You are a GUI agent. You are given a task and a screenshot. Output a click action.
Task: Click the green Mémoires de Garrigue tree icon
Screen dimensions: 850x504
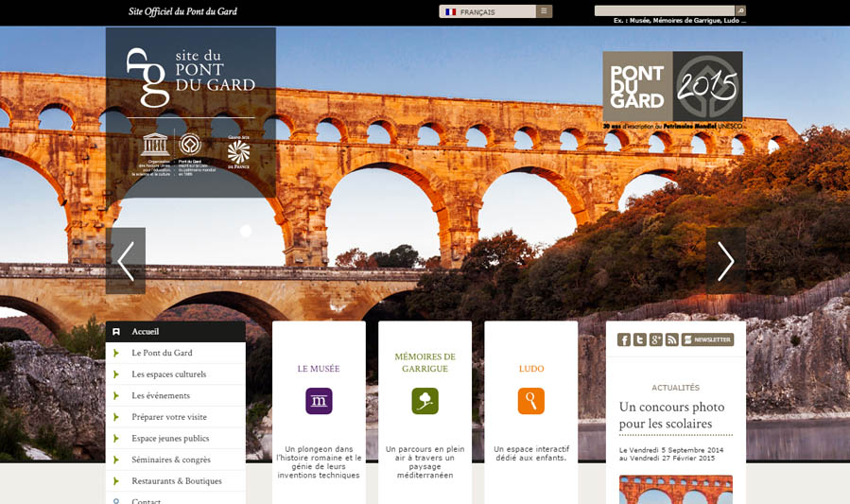point(425,401)
